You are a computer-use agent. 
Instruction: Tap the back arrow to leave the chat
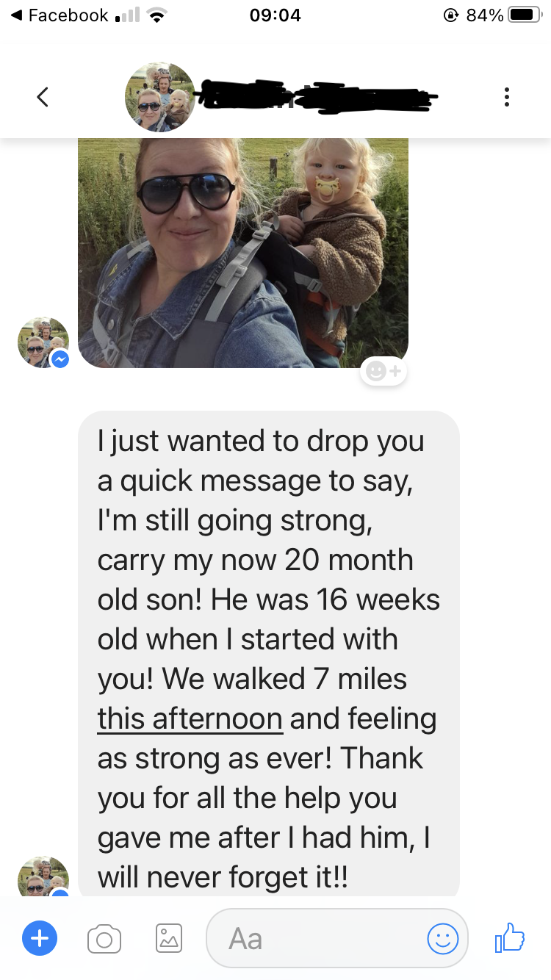click(43, 97)
